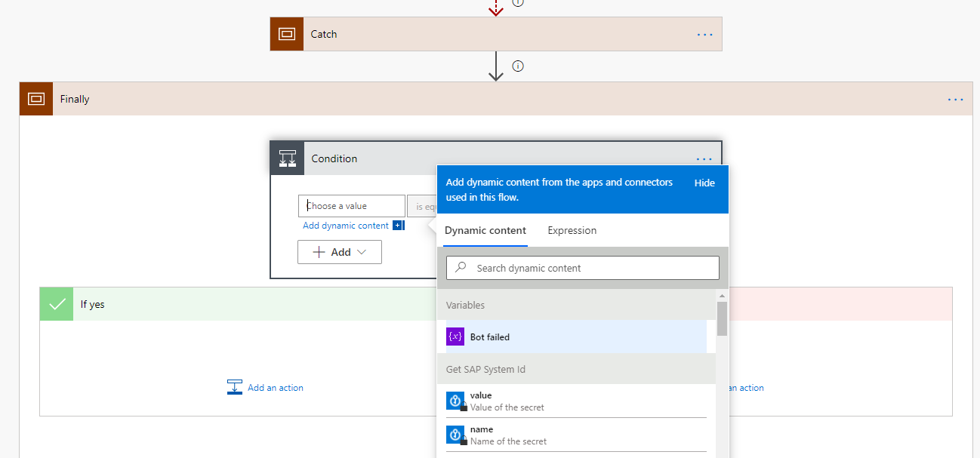980x458 pixels.
Task: Open the Condition ellipsis menu
Action: click(704, 158)
